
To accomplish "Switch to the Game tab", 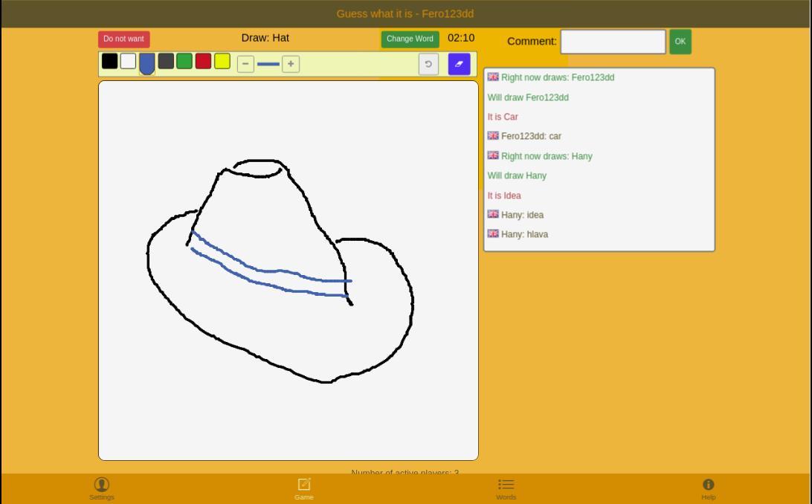I will click(x=304, y=488).
